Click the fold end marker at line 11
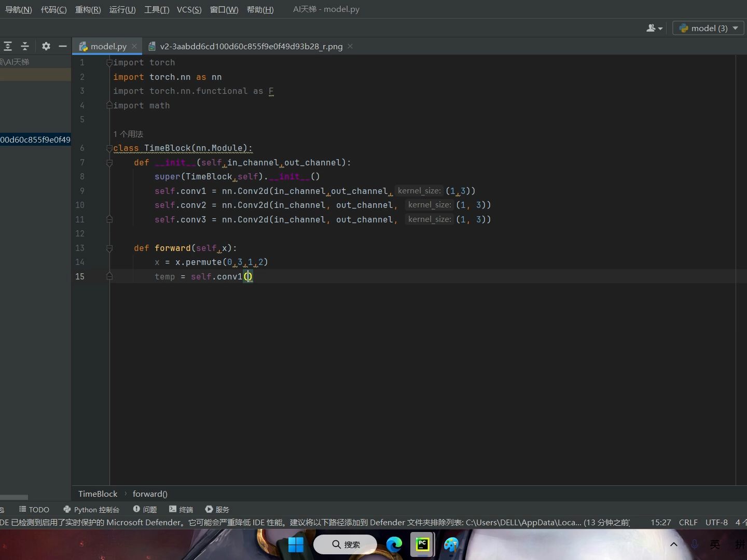747x560 pixels. click(x=109, y=219)
